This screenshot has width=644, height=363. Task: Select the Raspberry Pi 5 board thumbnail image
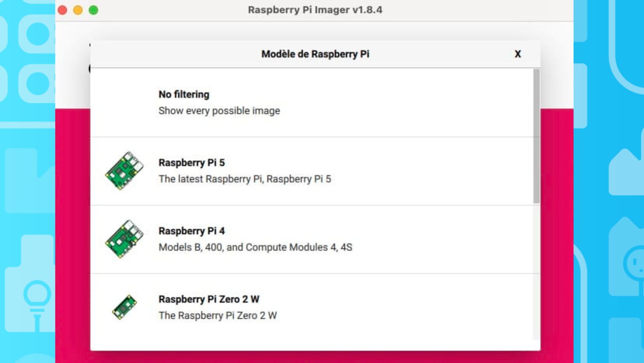[x=124, y=169]
